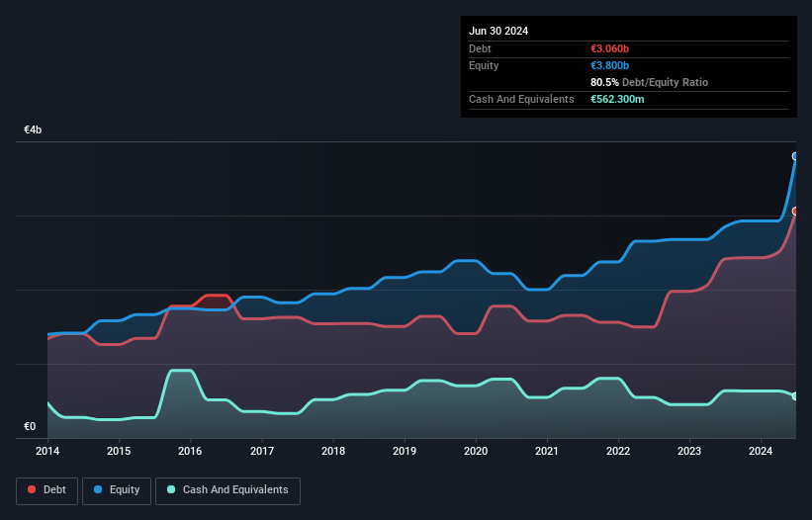Click the 2022 x-axis label
The height and width of the screenshot is (520, 812).
tap(618, 451)
